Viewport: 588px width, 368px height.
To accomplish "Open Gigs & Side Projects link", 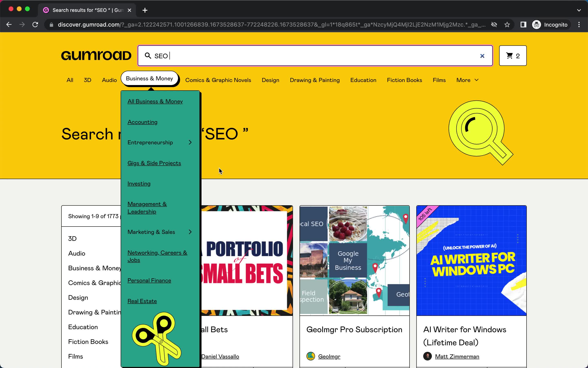I will 154,163.
